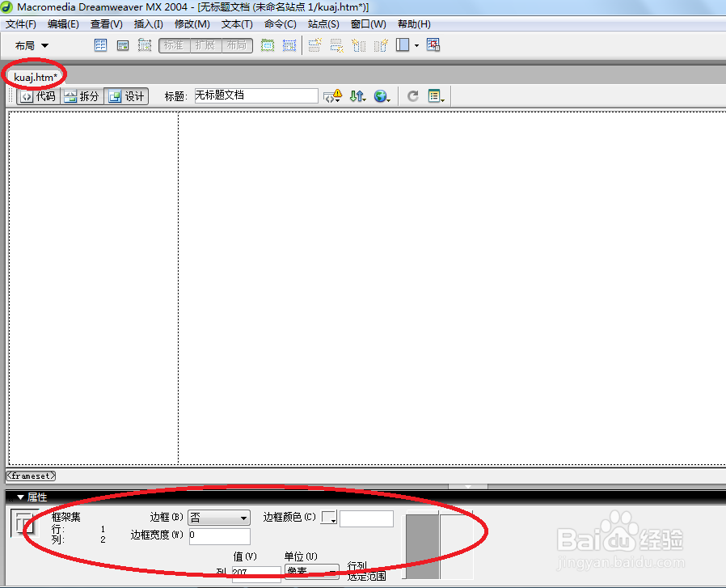Click the Insert Row Below icon
726x588 pixels.
click(336, 45)
